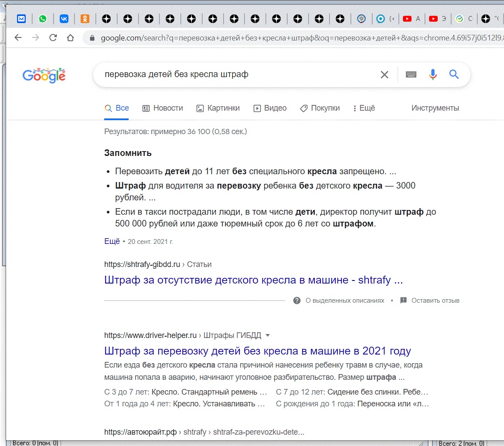Click the '20 сент. 2021 г.' snippet date

150,241
